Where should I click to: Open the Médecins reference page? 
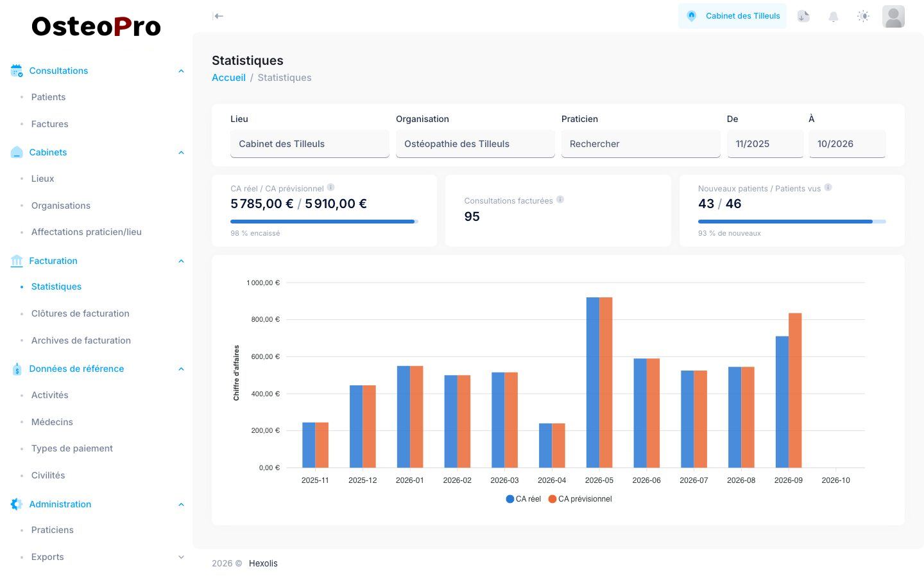[52, 422]
